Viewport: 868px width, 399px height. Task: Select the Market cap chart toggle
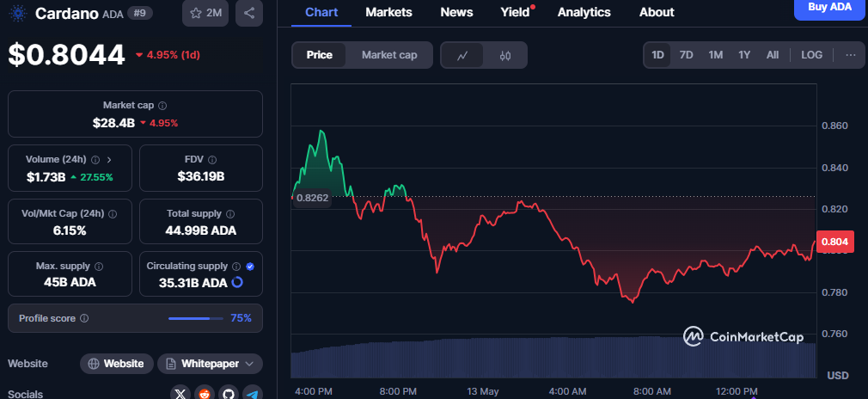(x=389, y=55)
